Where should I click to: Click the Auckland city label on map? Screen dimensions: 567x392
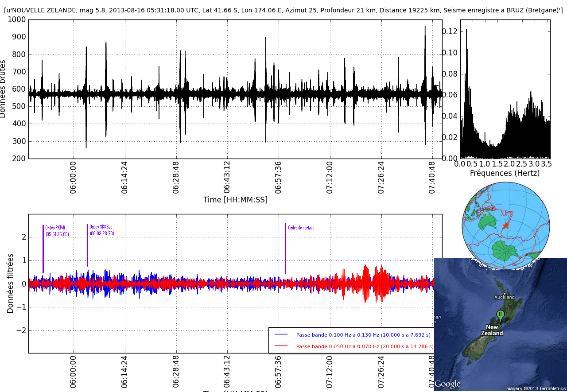505,297
